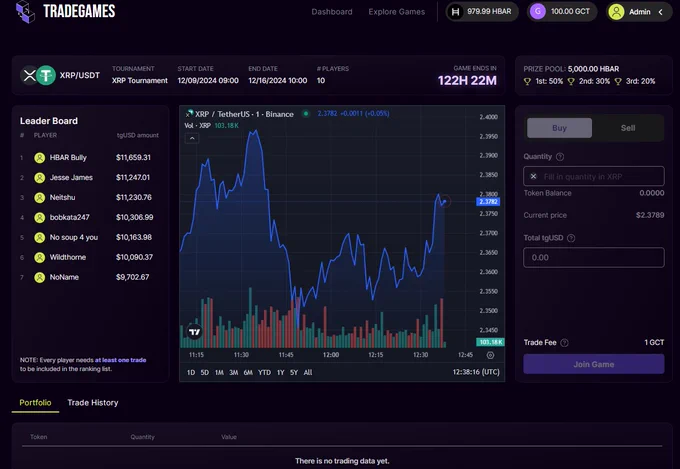Switch to the Trade History tab
This screenshot has height=469, width=680.
(93, 403)
